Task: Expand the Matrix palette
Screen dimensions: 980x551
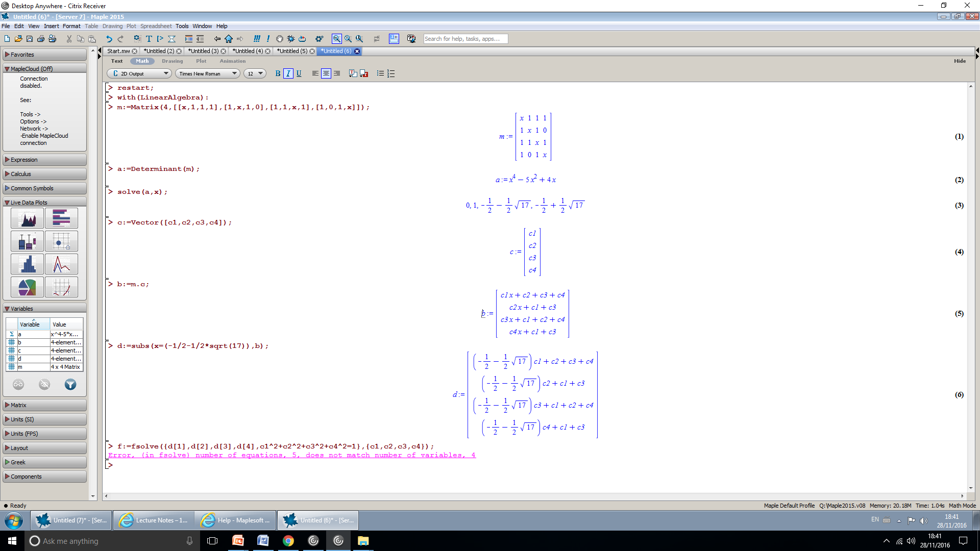Action: pyautogui.click(x=45, y=405)
